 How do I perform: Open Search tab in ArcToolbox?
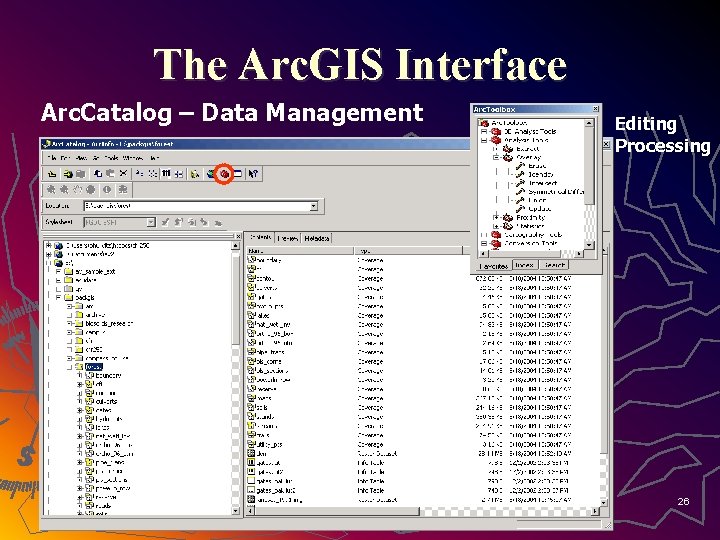coord(554,265)
